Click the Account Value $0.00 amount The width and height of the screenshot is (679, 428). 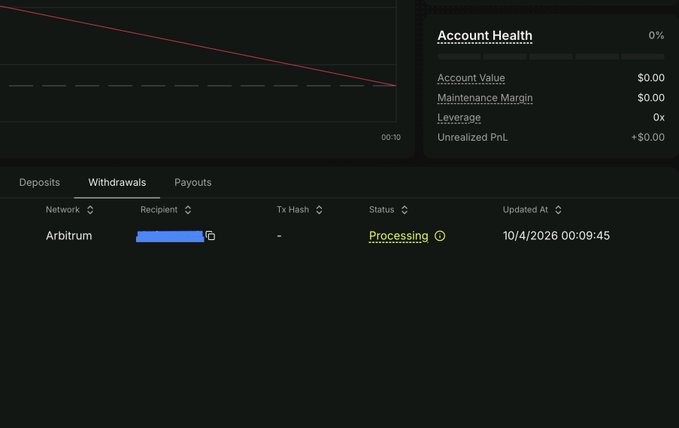[x=651, y=78]
